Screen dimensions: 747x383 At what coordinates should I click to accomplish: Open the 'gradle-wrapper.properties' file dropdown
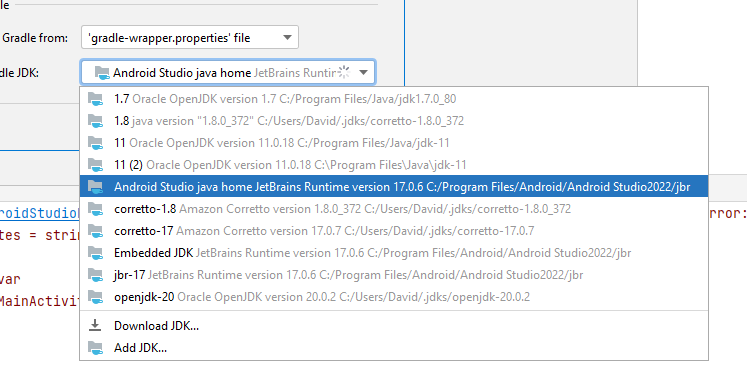coord(190,38)
